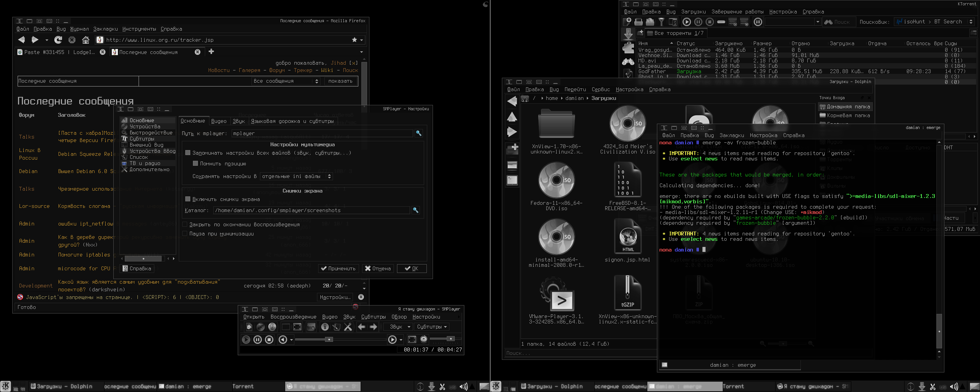Toggle close after playback ends checkbox

click(x=185, y=224)
